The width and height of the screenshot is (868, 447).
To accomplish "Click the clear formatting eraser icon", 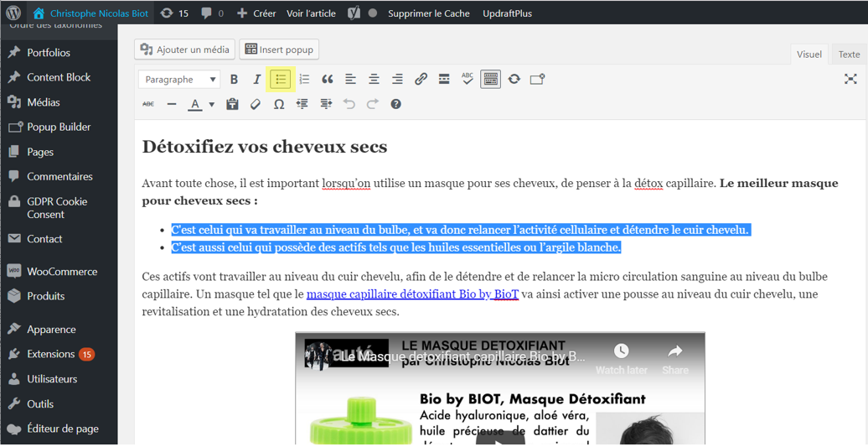I will coord(256,104).
